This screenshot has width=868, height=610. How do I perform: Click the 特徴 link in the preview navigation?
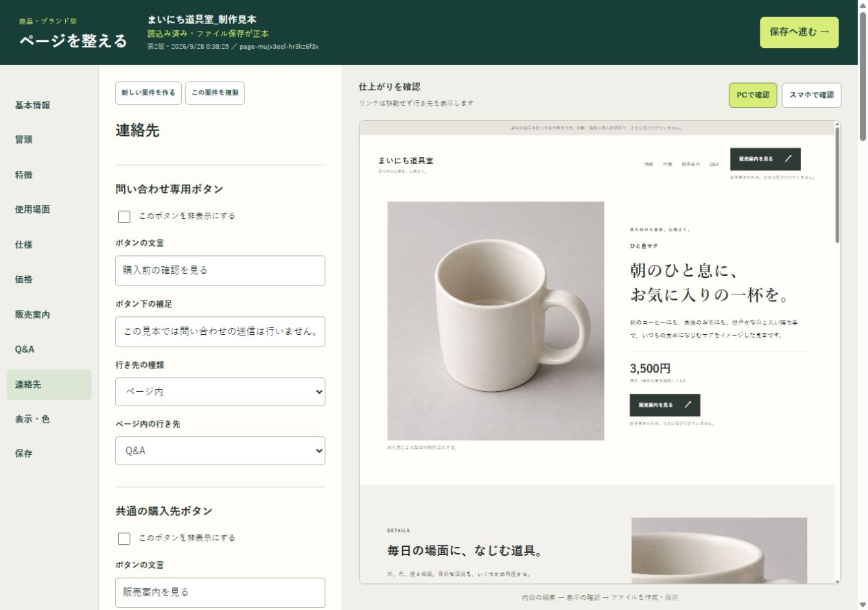point(648,165)
